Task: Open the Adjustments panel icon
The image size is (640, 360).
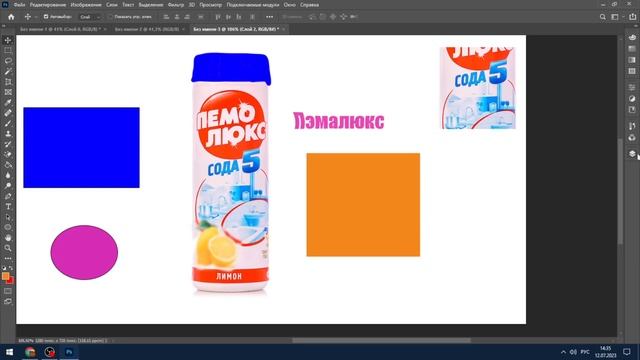Action: pyautogui.click(x=632, y=98)
